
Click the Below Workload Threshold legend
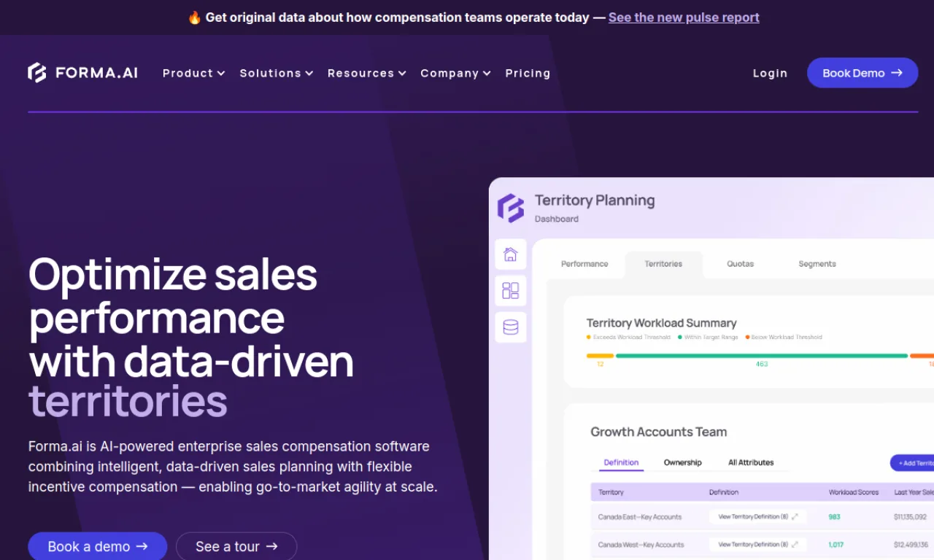click(784, 338)
